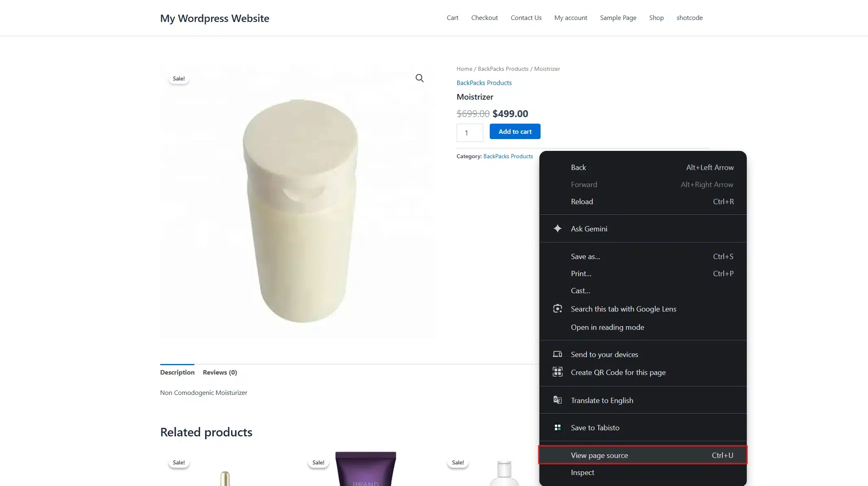Click the quantity input field

point(470,133)
